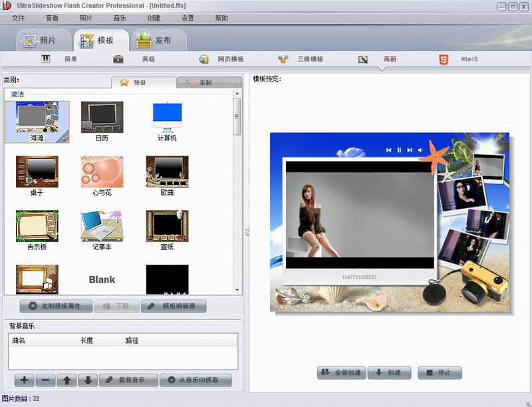Click the panel splitter collapse handle
Image resolution: width=532 pixels, height=407 pixels.
tap(246, 231)
